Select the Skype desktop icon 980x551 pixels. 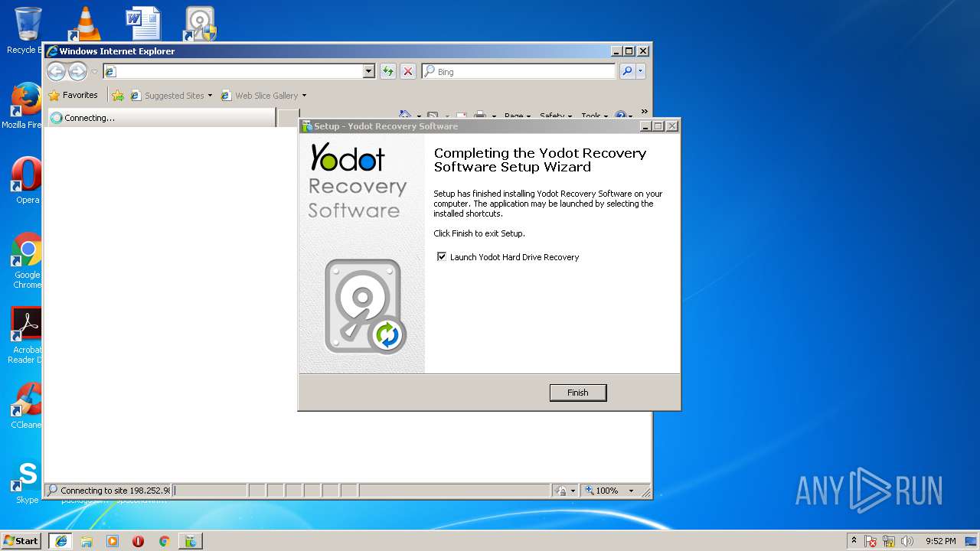[x=27, y=481]
